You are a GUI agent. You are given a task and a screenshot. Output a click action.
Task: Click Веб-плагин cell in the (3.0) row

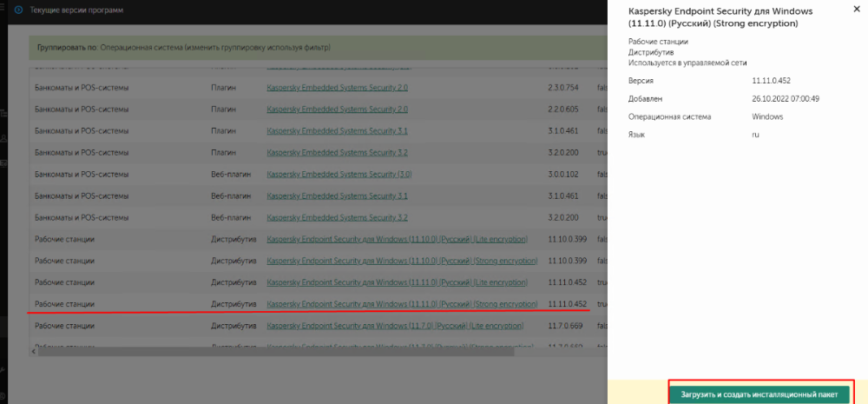tap(231, 174)
